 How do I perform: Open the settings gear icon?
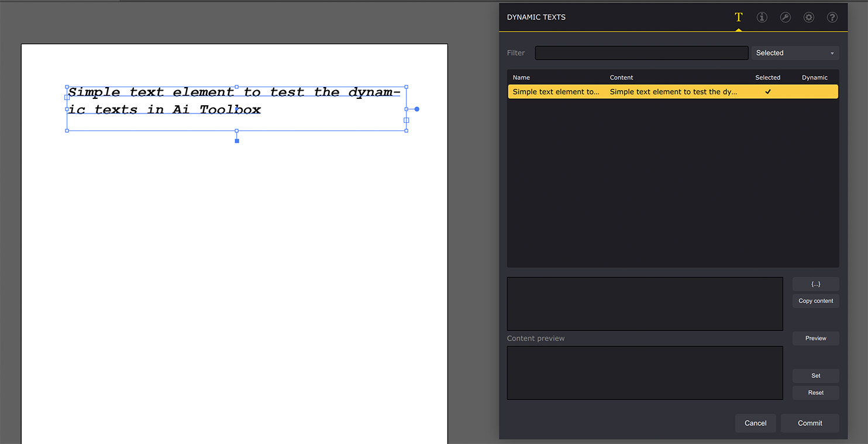pos(808,17)
